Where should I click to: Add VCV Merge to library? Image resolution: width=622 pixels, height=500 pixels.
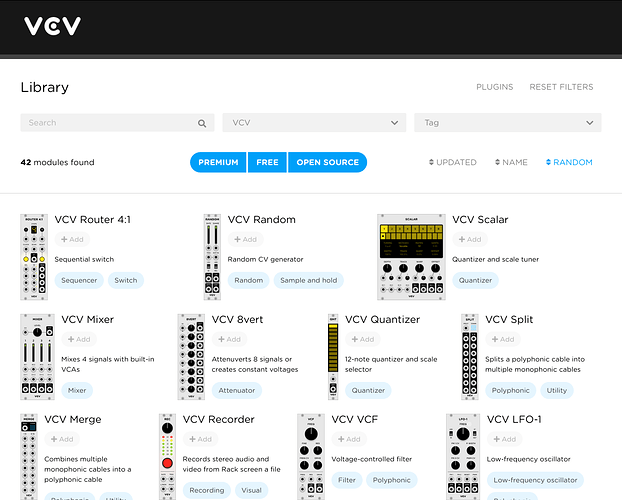pos(62,439)
